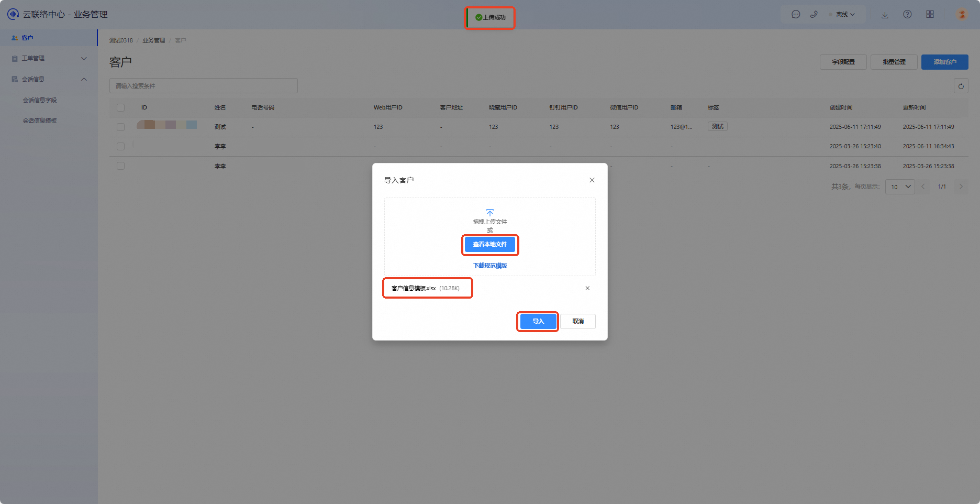
Task: Open the 离线 status dropdown
Action: pos(844,15)
